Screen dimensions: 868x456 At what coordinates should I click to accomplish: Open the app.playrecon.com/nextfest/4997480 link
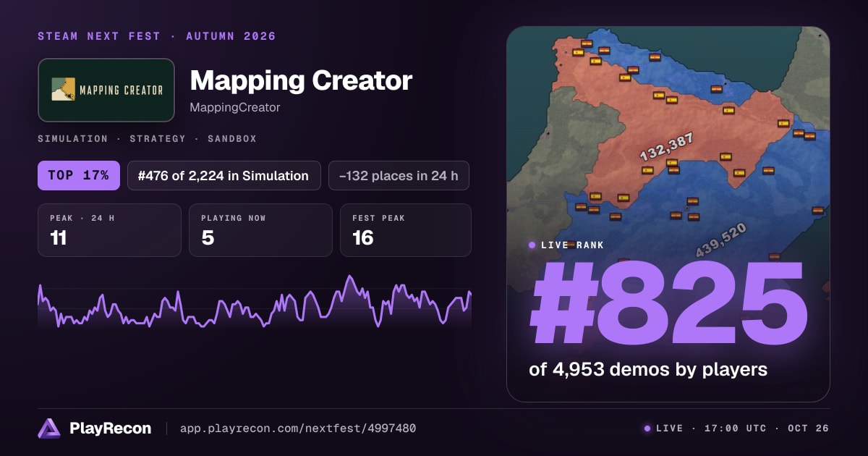(x=298, y=428)
